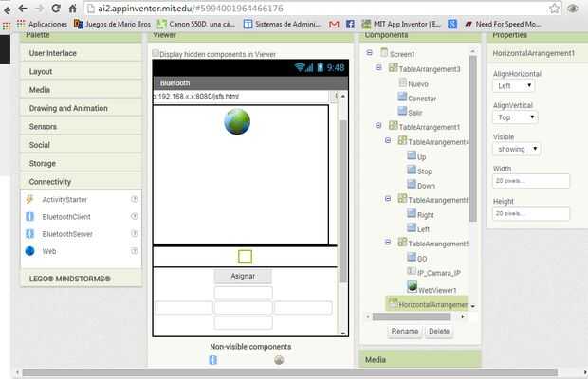This screenshot has height=379, width=588.
Task: Open AlignHorizontal Left dropdown
Action: click(514, 86)
